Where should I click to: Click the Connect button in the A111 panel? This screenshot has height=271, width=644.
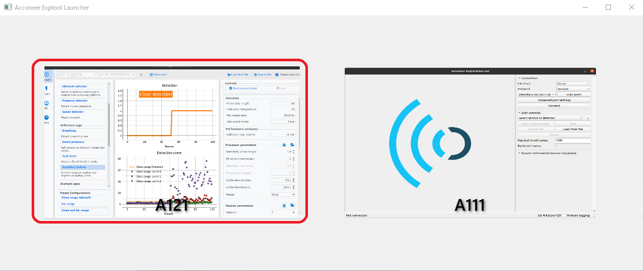(x=554, y=106)
